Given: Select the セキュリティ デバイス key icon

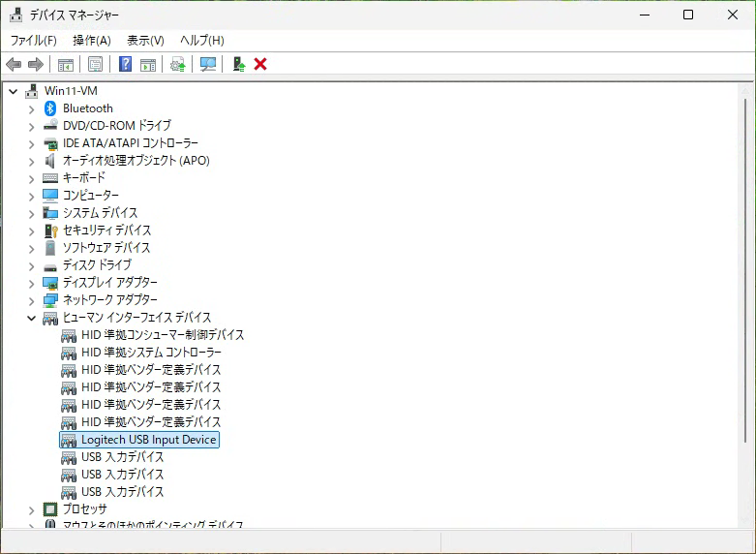Looking at the screenshot, I should pyautogui.click(x=50, y=231).
